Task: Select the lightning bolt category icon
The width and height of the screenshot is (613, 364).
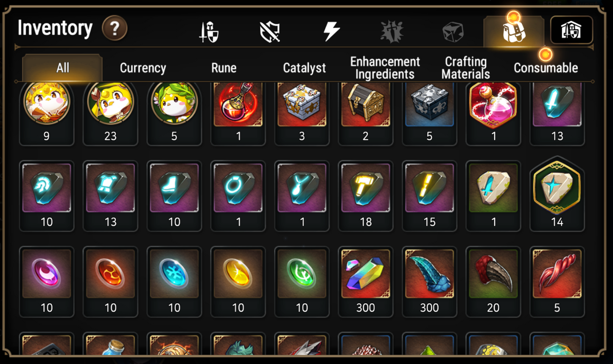Action: (331, 31)
